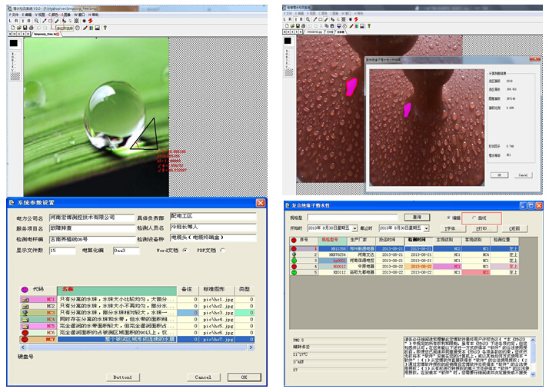Viewport: 549px width, 392px height.
Task: Open the H 帮助 menu
Action: coord(94,13)
